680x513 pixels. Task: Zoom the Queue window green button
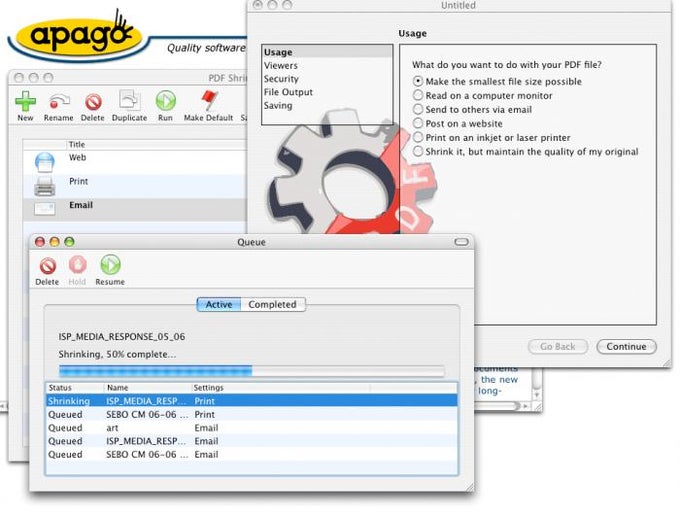69,242
